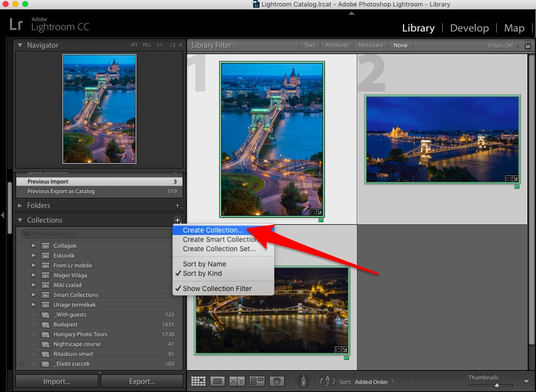Click the search magnifier in Filter Collections
Image resolution: width=536 pixels, height=392 pixels.
coord(27,234)
